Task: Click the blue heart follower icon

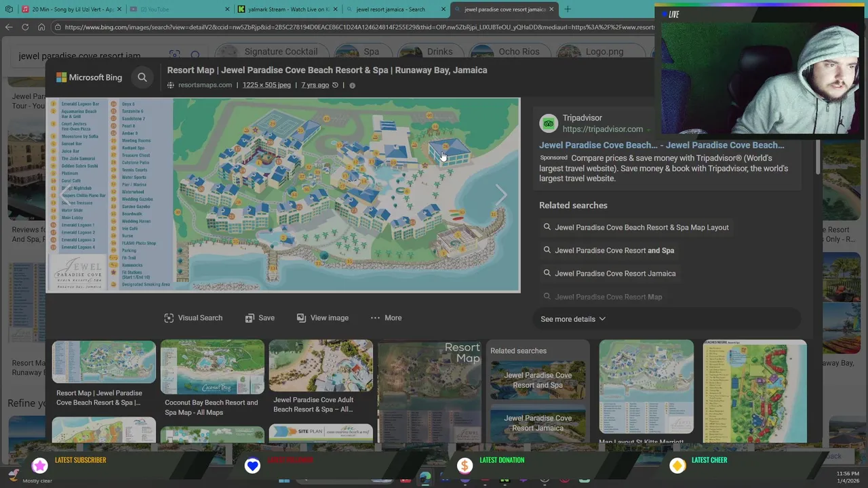Action: (x=252, y=465)
